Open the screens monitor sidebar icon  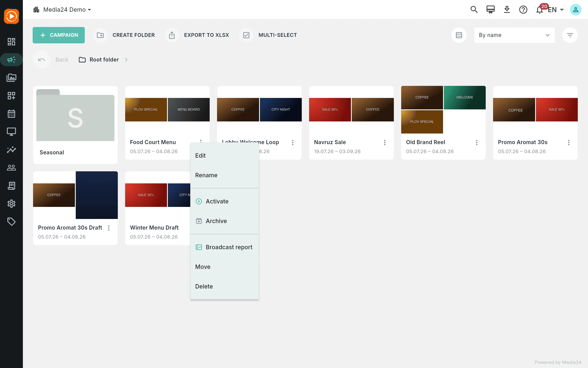click(11, 132)
